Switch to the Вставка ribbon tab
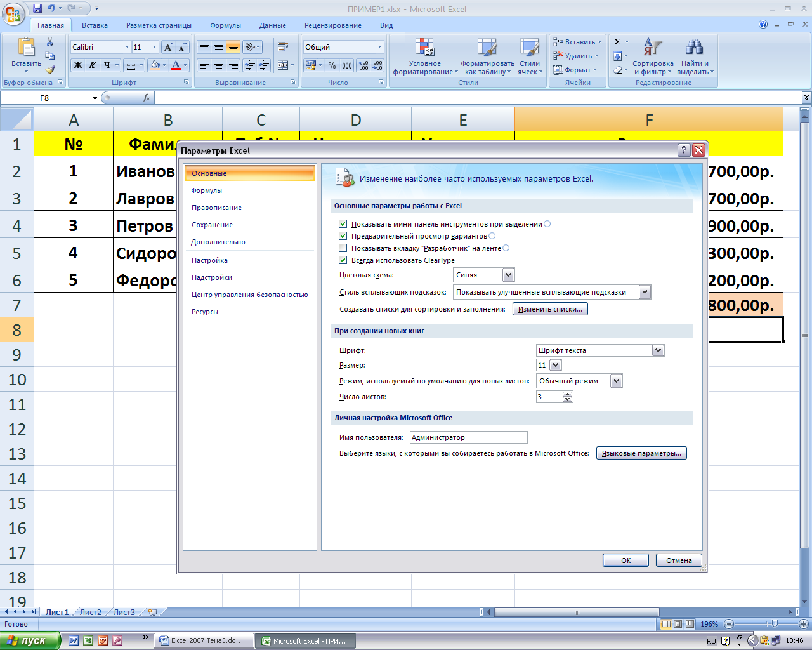This screenshot has width=812, height=650. coord(95,25)
